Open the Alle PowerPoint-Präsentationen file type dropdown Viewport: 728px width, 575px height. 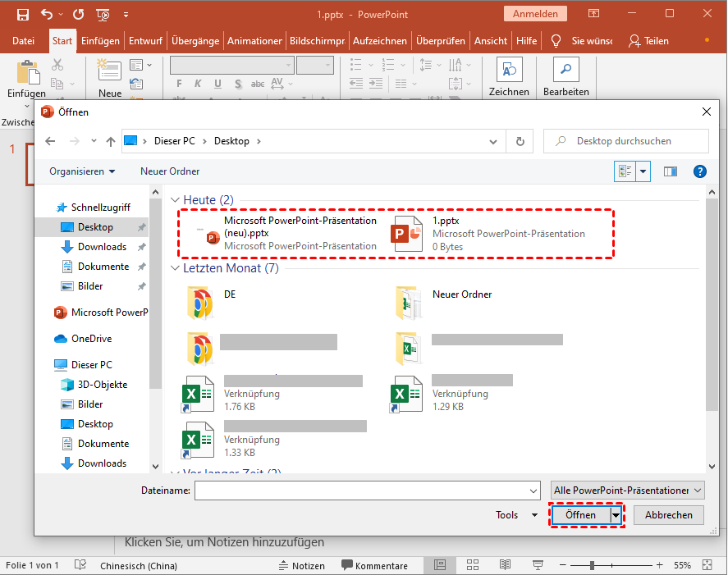click(x=628, y=490)
